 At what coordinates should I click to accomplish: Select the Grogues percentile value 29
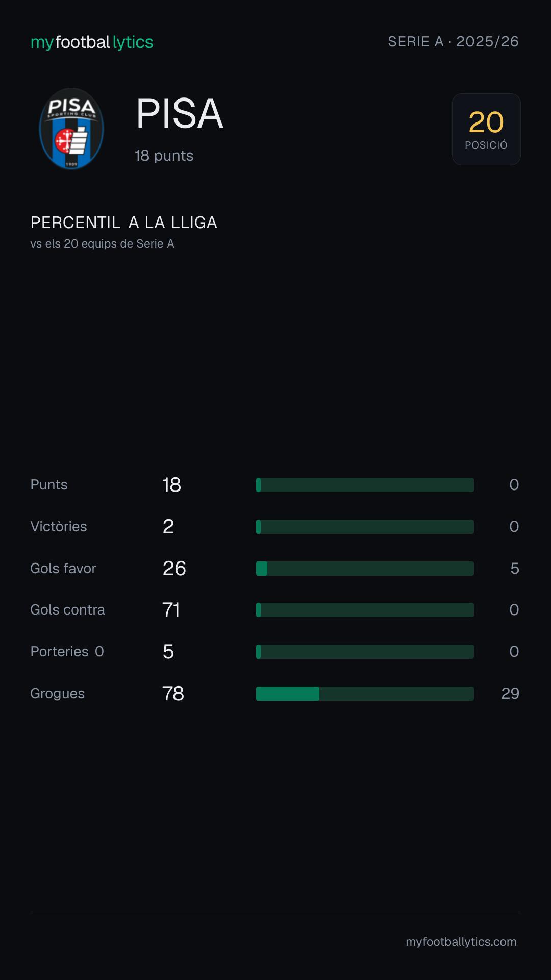(510, 694)
